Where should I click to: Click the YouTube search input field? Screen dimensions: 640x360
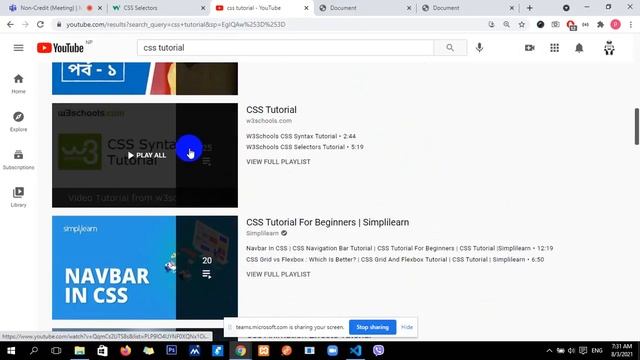click(285, 48)
